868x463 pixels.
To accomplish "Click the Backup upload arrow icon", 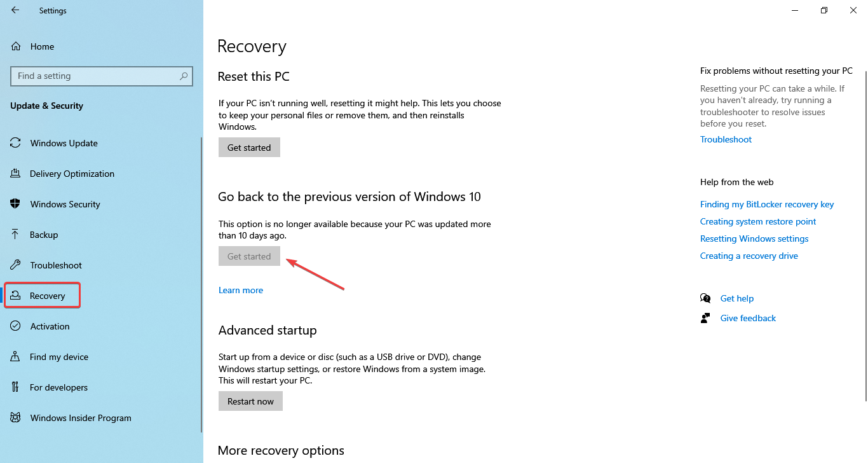I will point(16,235).
